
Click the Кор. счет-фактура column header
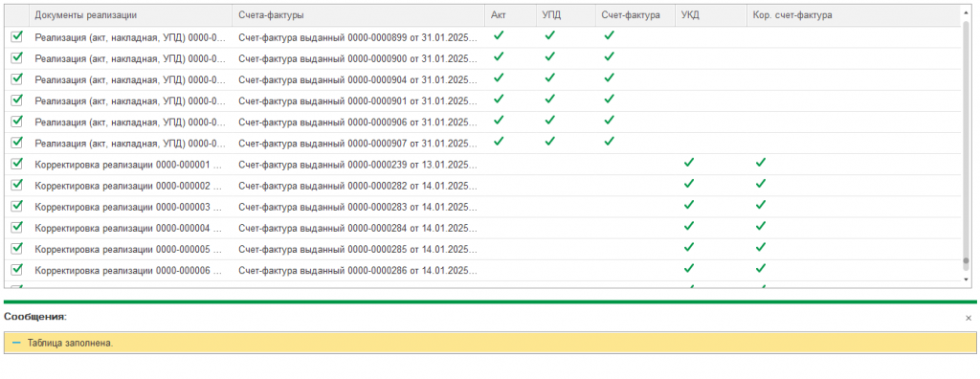click(853, 15)
